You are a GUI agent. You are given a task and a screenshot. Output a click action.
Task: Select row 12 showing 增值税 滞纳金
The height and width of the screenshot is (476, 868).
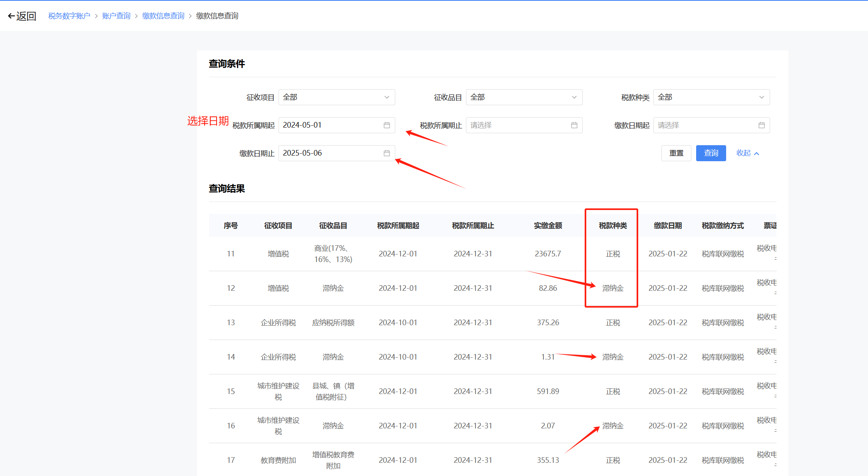click(400, 288)
